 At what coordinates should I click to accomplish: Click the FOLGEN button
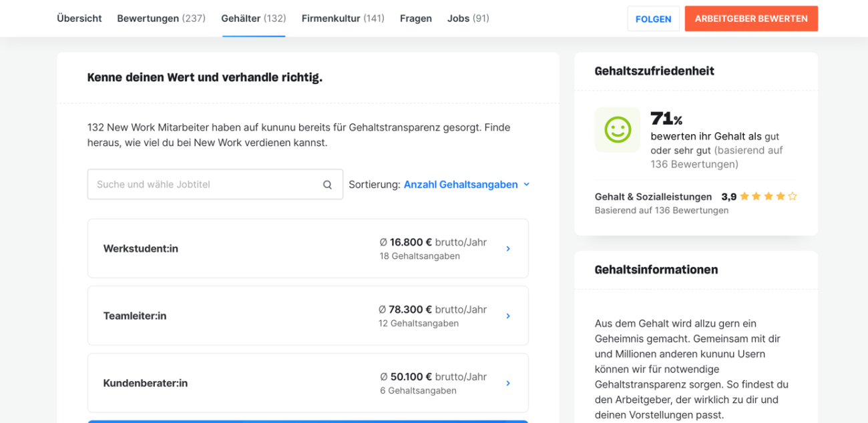[653, 19]
